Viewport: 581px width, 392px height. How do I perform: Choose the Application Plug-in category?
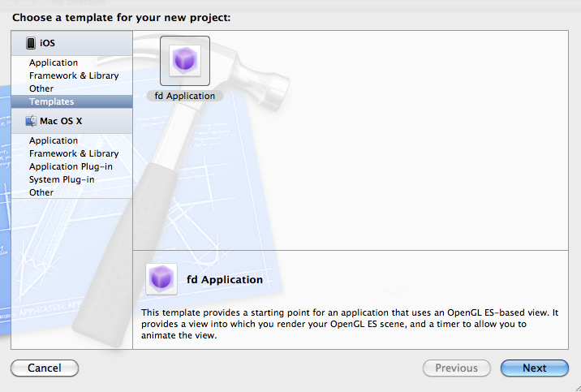(71, 166)
